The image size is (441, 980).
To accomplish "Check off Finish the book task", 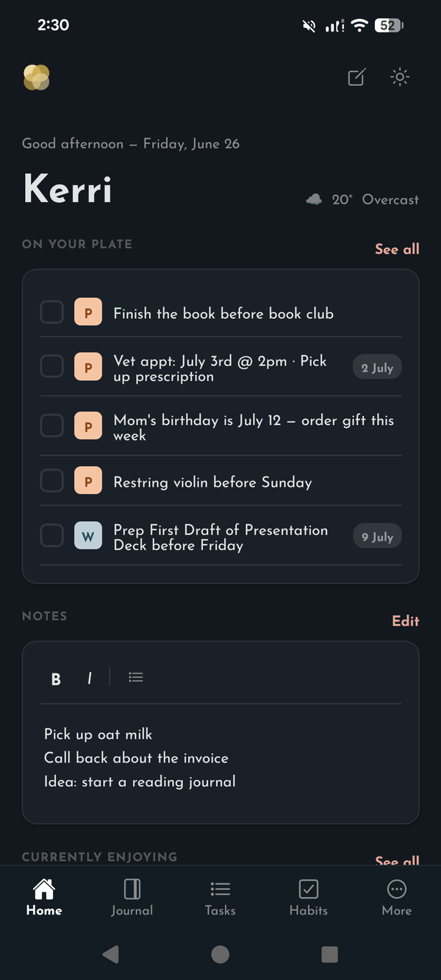I will [51, 312].
